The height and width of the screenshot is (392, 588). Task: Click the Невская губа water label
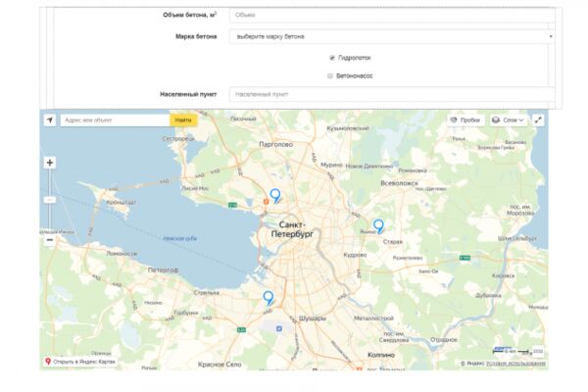180,238
